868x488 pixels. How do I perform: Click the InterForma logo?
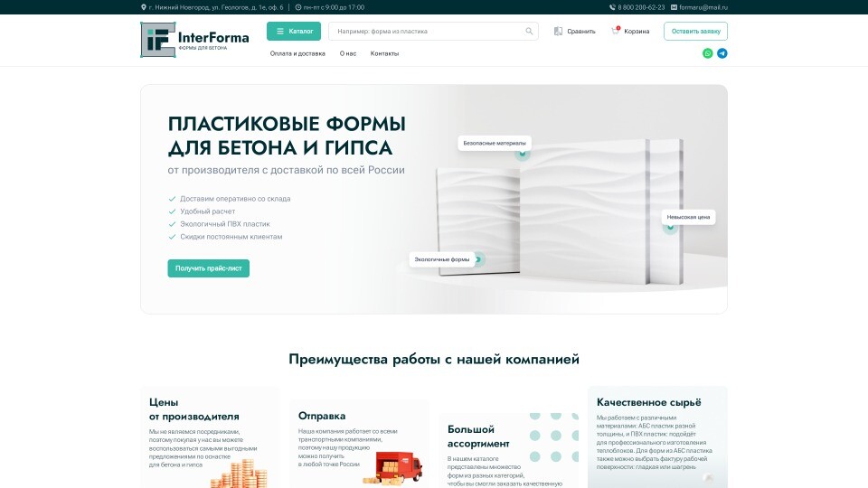coord(194,40)
